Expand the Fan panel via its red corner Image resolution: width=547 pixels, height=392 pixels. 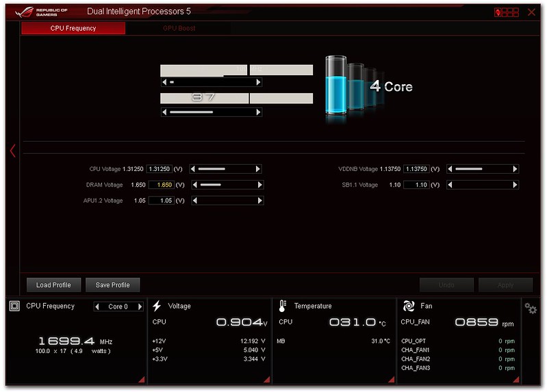coord(516,380)
